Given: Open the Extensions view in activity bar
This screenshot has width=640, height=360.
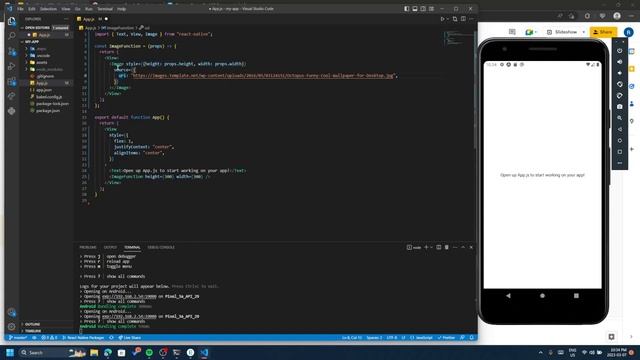Looking at the screenshot, I should pyautogui.click(x=11, y=81).
